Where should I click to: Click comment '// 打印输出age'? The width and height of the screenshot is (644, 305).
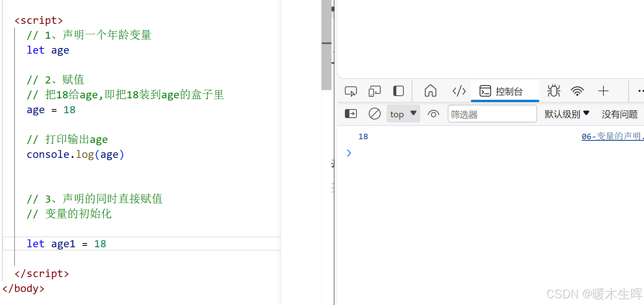(x=67, y=140)
